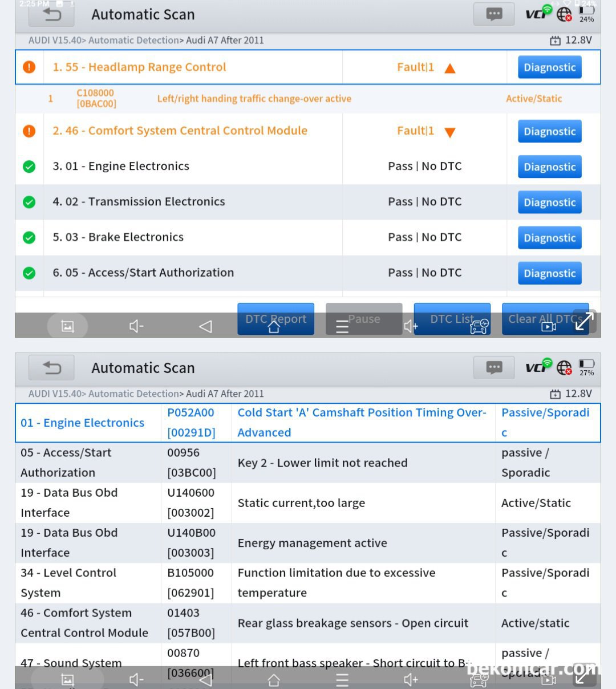Tap the orange warning icon for Comfort System module
The width and height of the screenshot is (616, 689).
click(29, 131)
